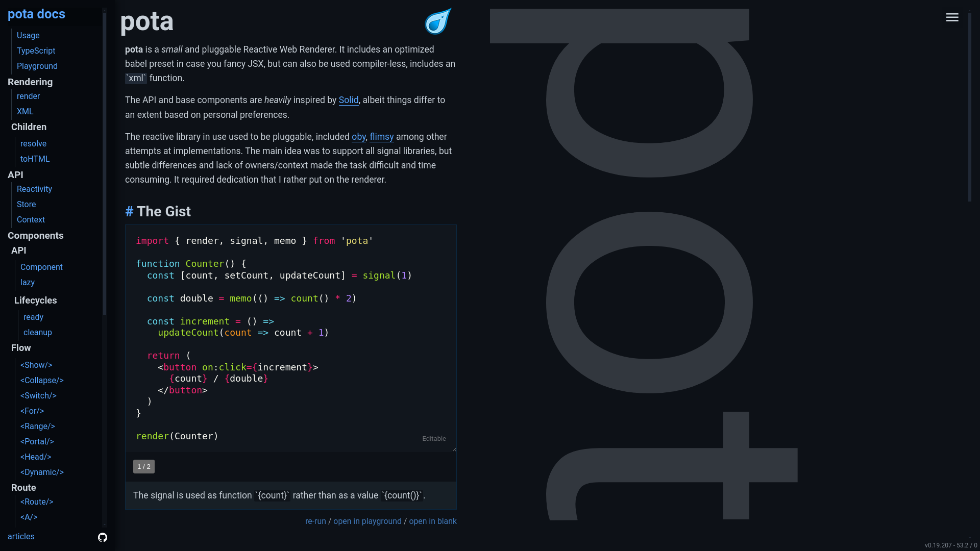The image size is (980, 551).
Task: Follow the oby hyperlink
Action: [x=359, y=137]
